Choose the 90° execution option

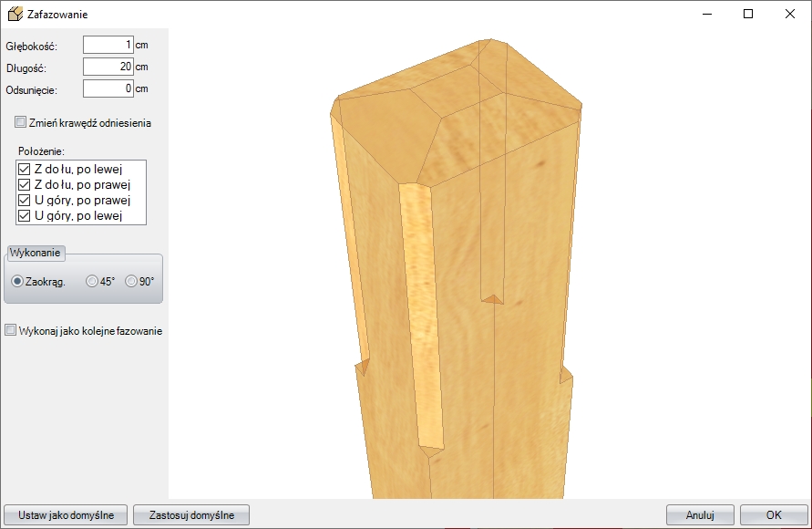(x=131, y=282)
